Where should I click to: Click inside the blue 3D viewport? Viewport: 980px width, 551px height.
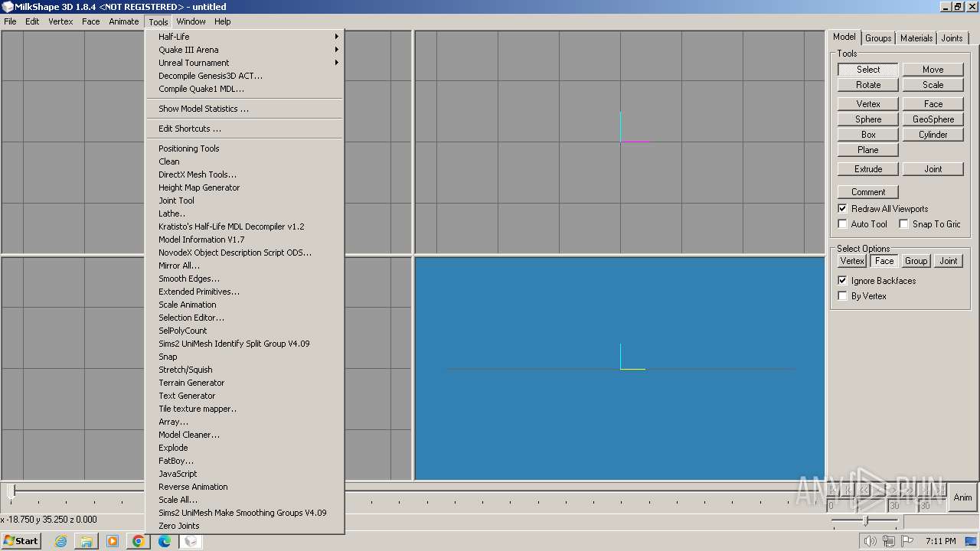tap(619, 369)
